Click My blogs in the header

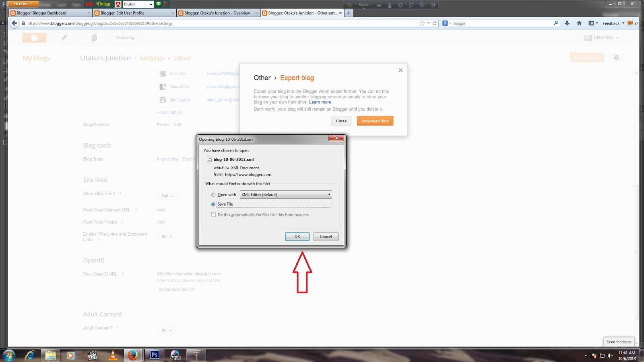tap(36, 58)
